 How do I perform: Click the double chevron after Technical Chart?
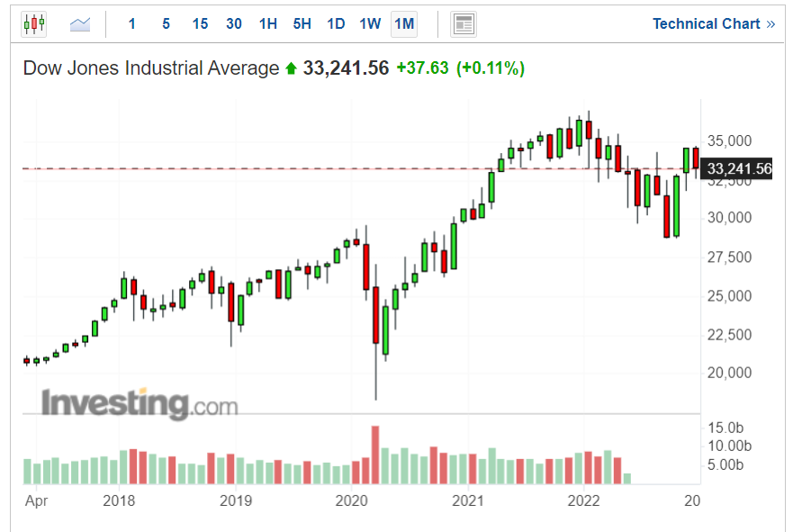point(770,24)
